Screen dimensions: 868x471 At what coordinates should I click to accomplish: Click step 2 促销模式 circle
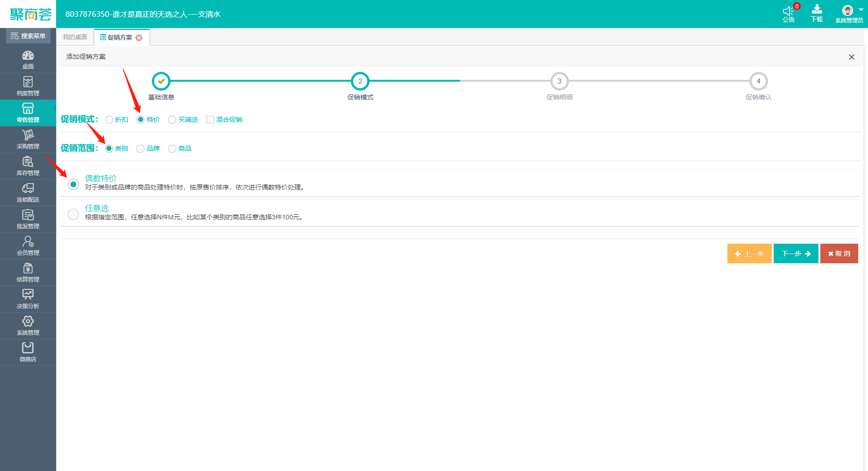point(360,81)
